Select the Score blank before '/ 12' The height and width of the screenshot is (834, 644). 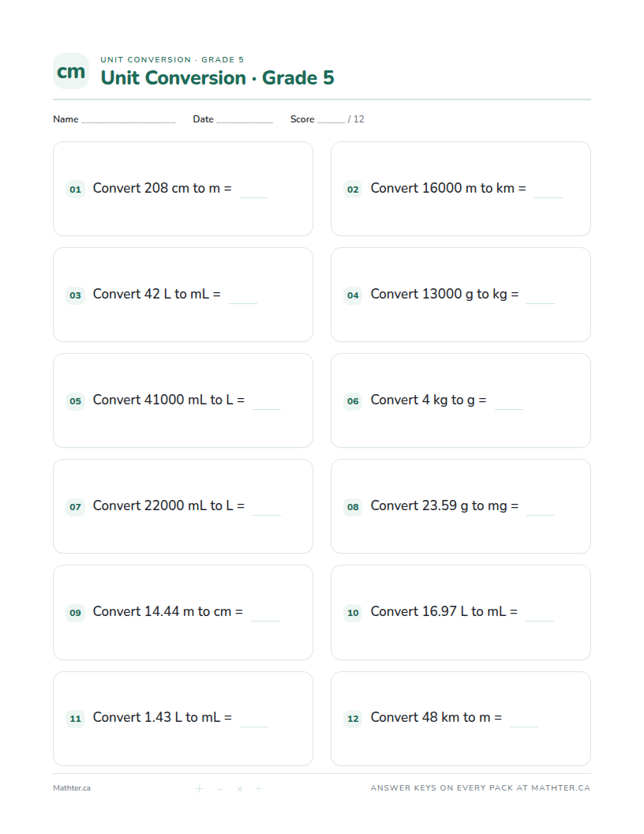point(331,120)
